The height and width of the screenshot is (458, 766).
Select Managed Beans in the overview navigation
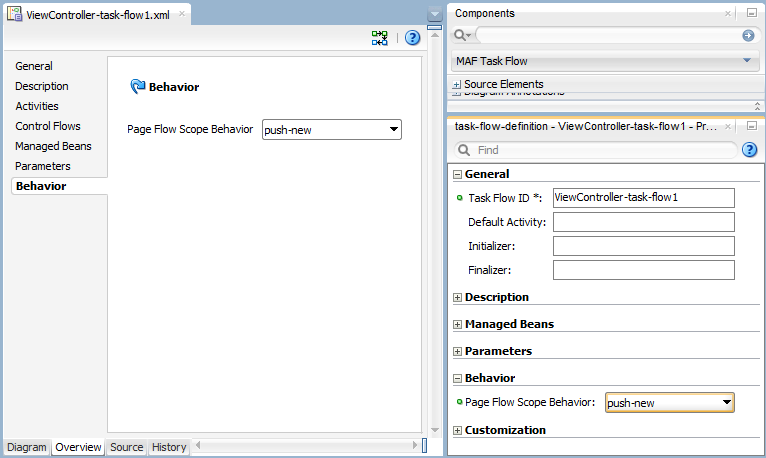(53, 146)
